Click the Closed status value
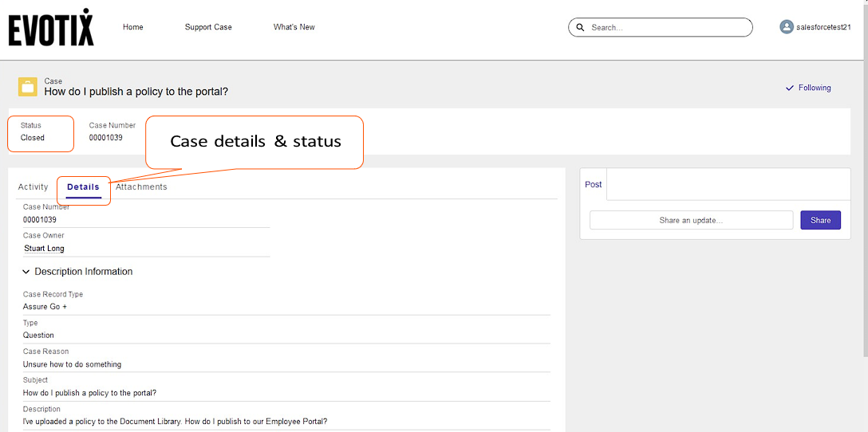 tap(33, 138)
